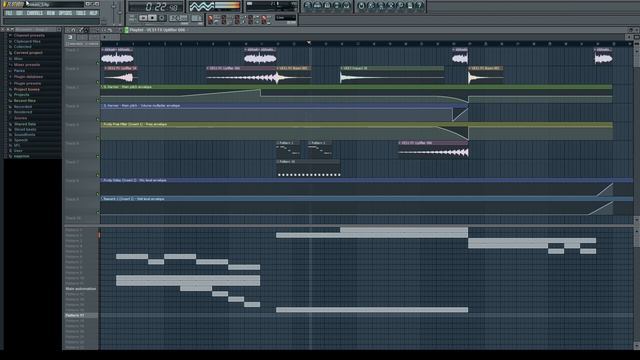640x360 pixels.
Task: Open the CHANNELS menu
Action: click(x=35, y=13)
